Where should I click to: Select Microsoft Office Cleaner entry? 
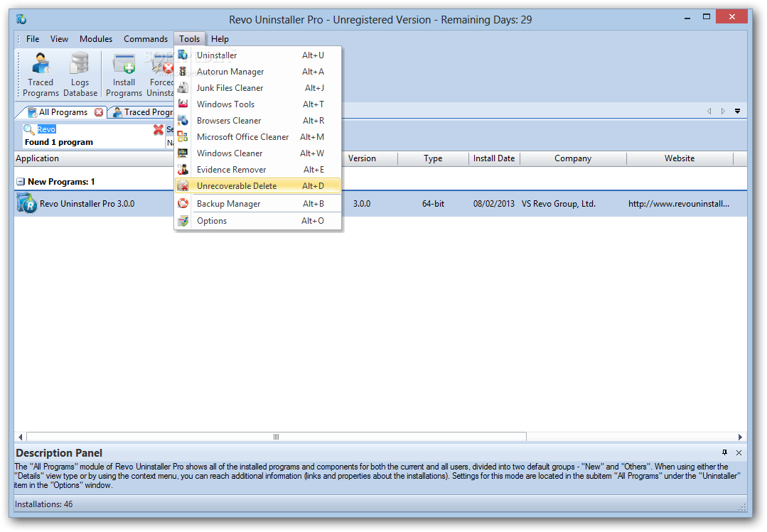(x=258, y=137)
